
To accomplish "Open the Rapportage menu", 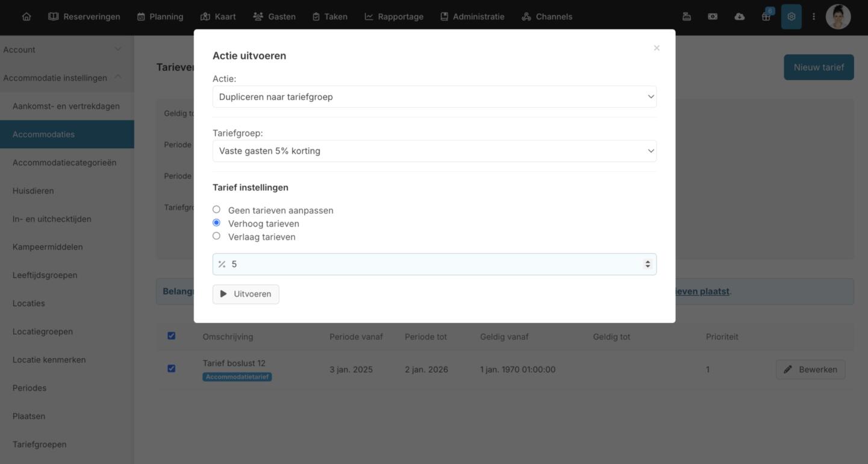I will point(394,17).
